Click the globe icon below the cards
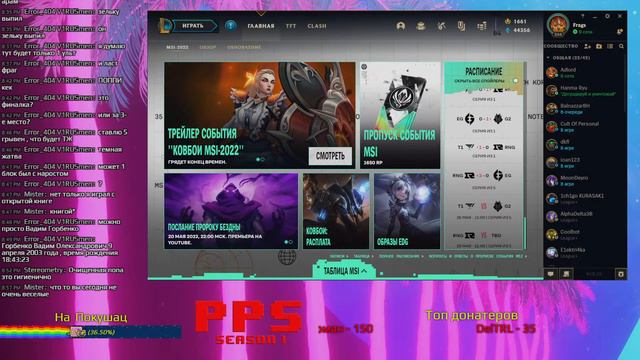640x360 pixels. 287,256
